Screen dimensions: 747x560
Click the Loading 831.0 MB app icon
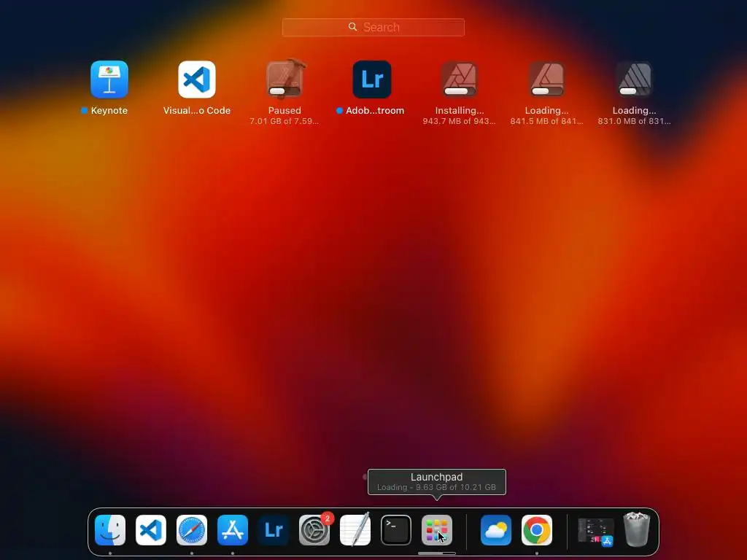tap(635, 79)
